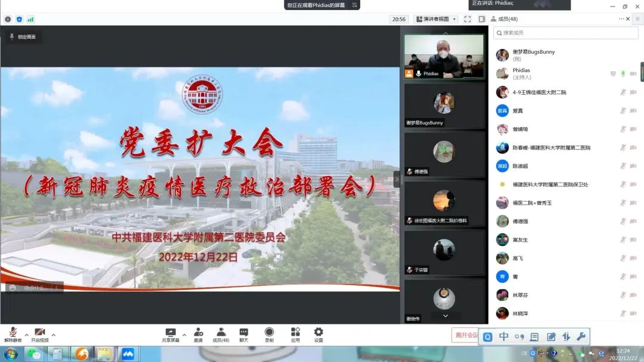Open the 邀请 (invite) icon

[x=198, y=335]
